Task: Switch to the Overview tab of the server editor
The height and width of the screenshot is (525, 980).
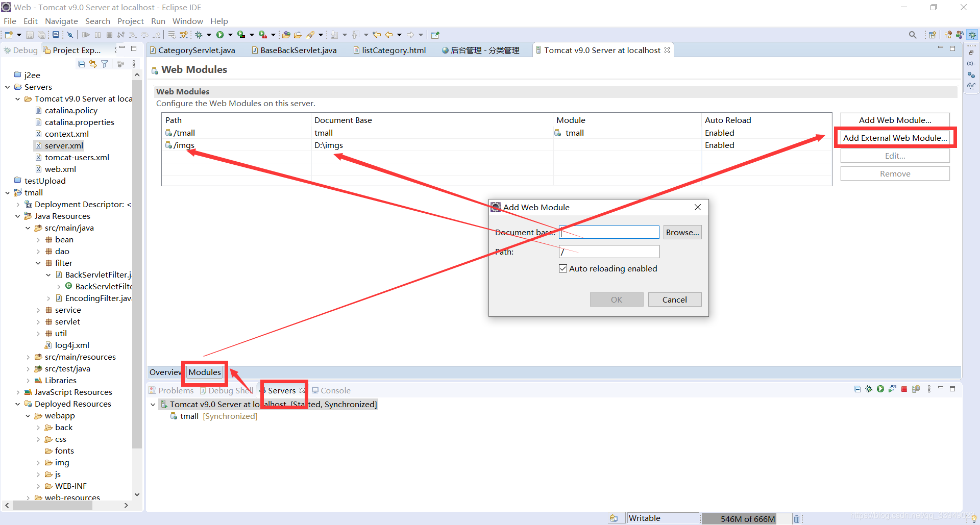Action: (165, 372)
